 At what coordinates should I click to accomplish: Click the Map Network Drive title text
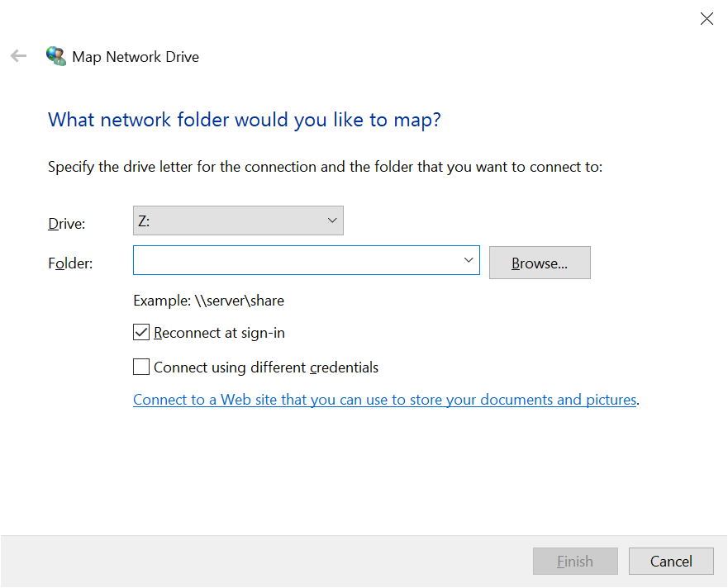pyautogui.click(x=135, y=56)
